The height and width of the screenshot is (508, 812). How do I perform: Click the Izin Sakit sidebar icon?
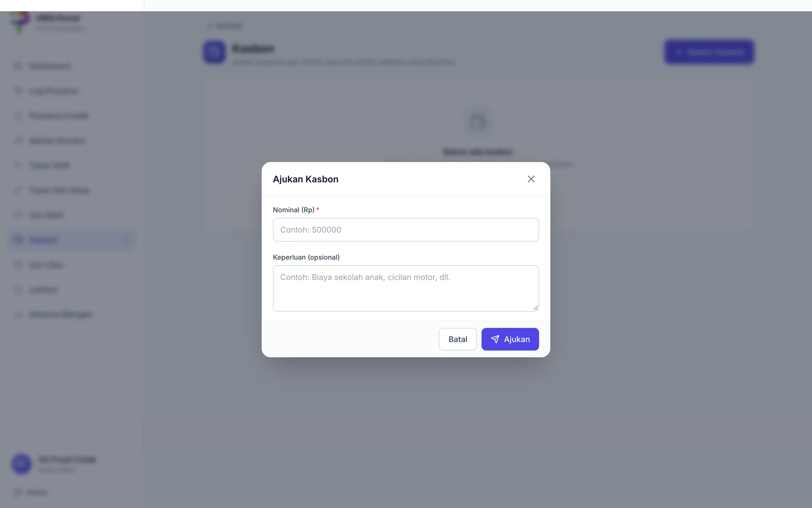click(18, 215)
